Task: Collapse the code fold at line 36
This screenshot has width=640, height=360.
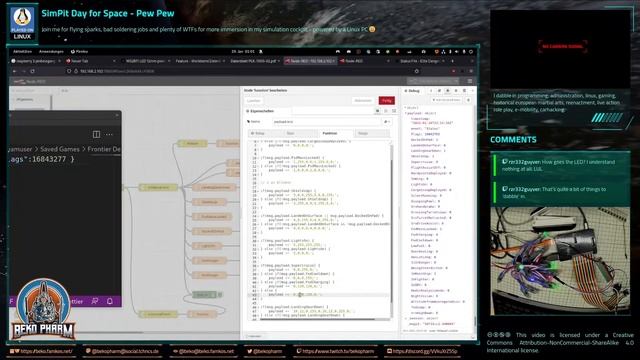Action: click(x=259, y=265)
